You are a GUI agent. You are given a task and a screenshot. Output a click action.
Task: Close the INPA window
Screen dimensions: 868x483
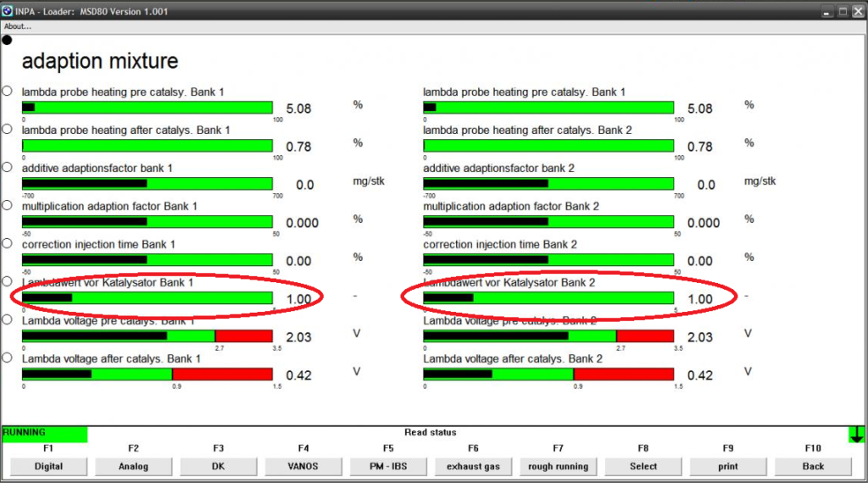pos(858,11)
